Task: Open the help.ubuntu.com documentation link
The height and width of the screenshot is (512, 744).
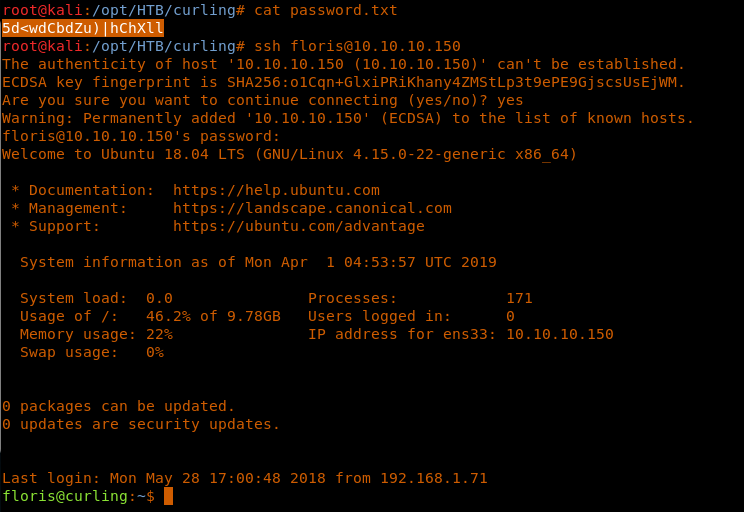Action: (x=276, y=190)
